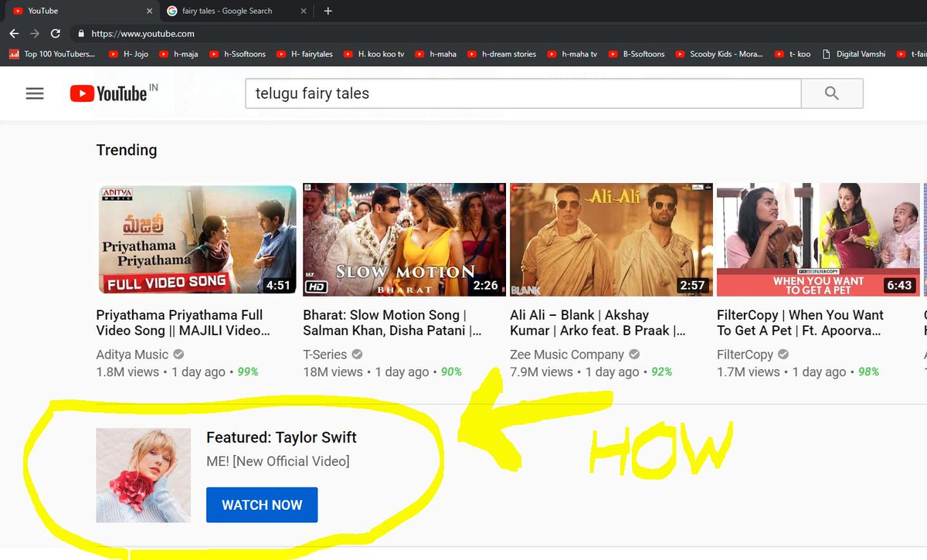The image size is (927, 560).
Task: Open the Digital Vamshi bookmark
Action: click(854, 54)
